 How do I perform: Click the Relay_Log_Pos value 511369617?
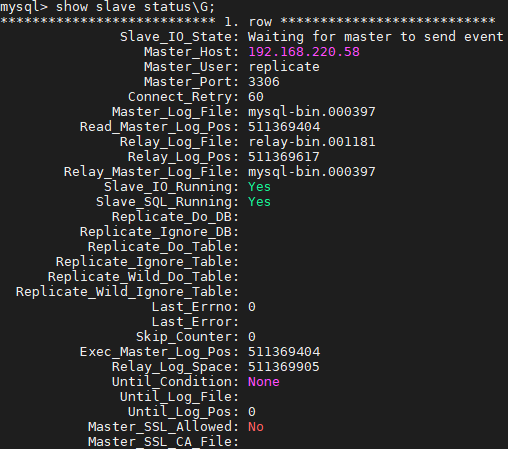[x=284, y=157]
